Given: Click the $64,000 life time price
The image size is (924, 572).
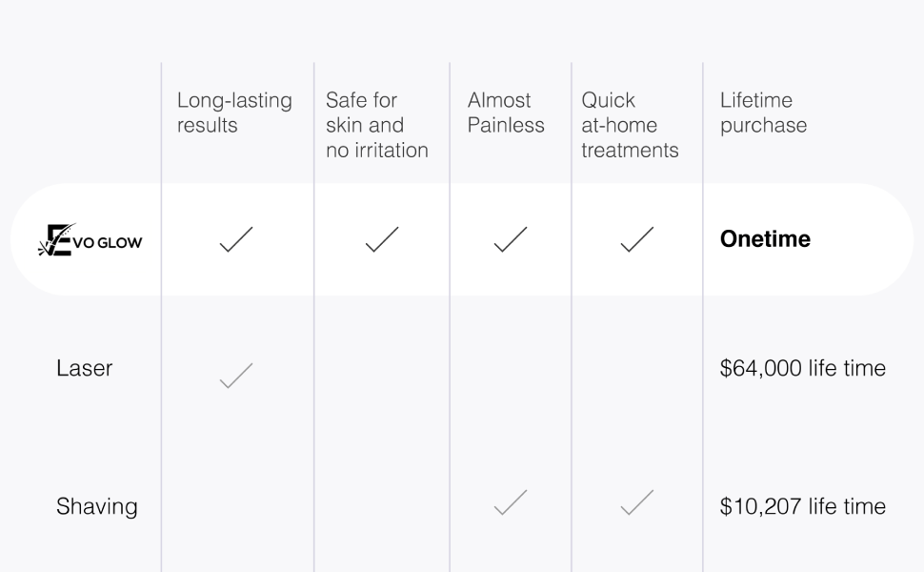Looking at the screenshot, I should 802,368.
